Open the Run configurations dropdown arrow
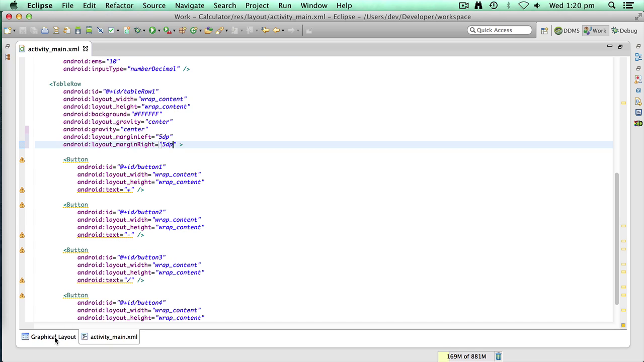The image size is (644, 362). click(159, 31)
